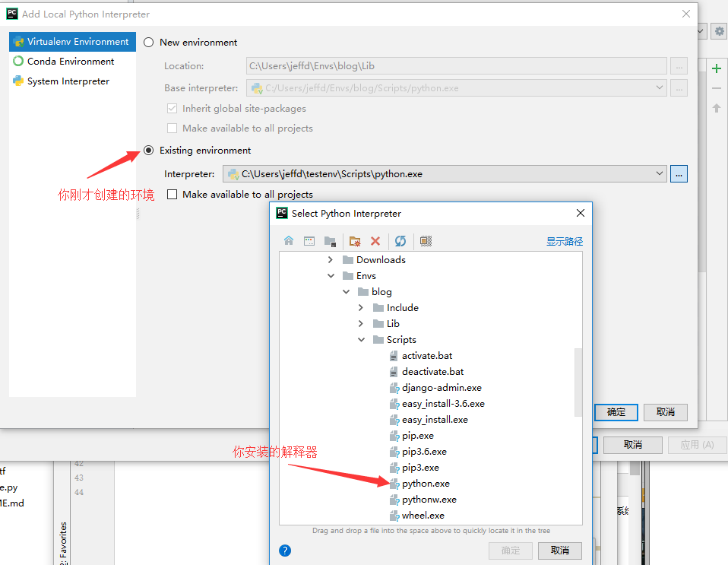Click 取消 in Select Python Interpreter dialog
Image resolution: width=728 pixels, height=565 pixels.
click(559, 551)
